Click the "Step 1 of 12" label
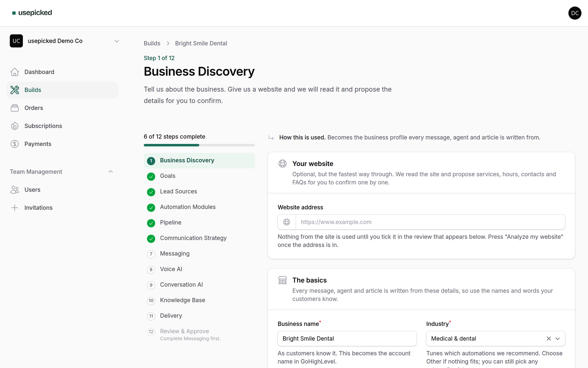588x368 pixels. [x=159, y=58]
